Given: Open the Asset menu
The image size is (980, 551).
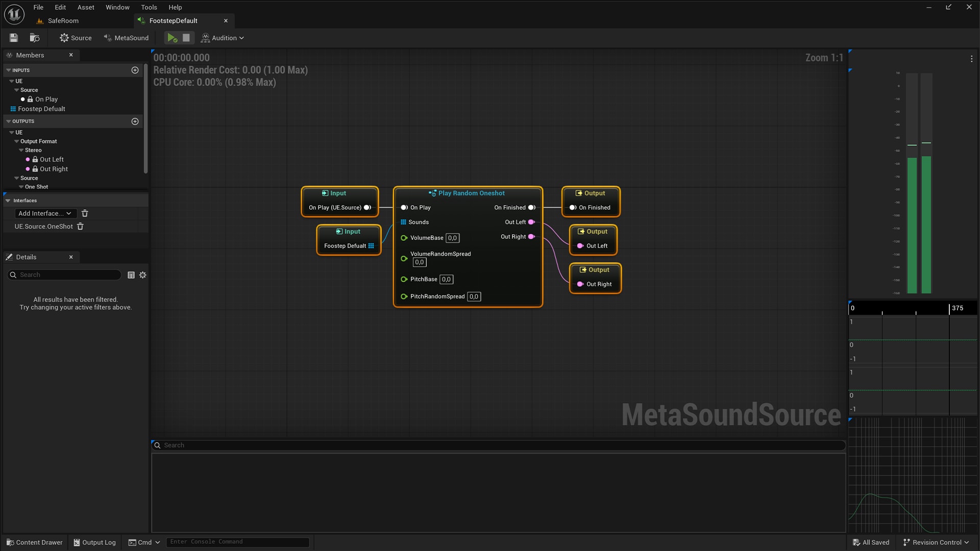Looking at the screenshot, I should (86, 7).
